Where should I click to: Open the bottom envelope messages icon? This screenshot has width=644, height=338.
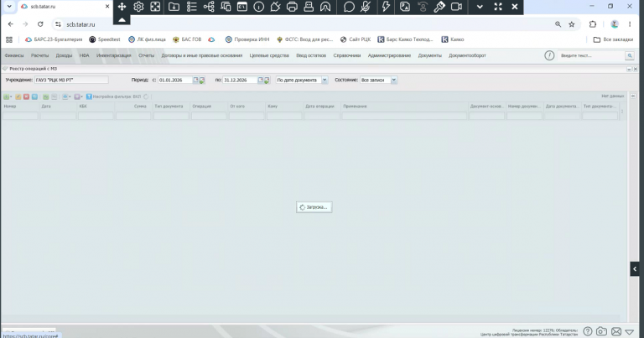pyautogui.click(x=616, y=331)
